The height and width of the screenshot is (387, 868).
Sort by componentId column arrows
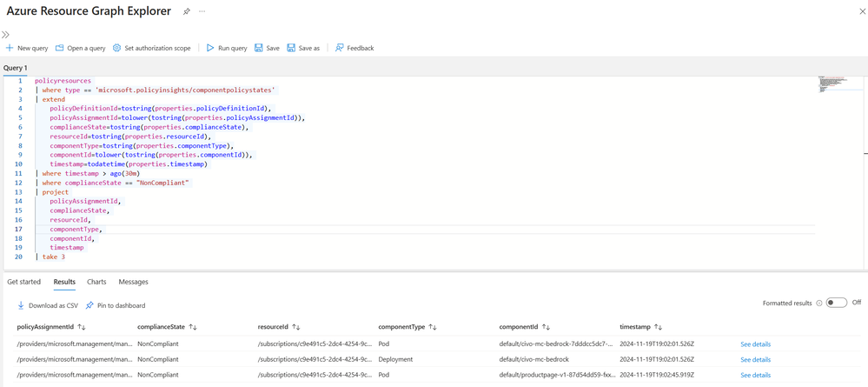546,327
